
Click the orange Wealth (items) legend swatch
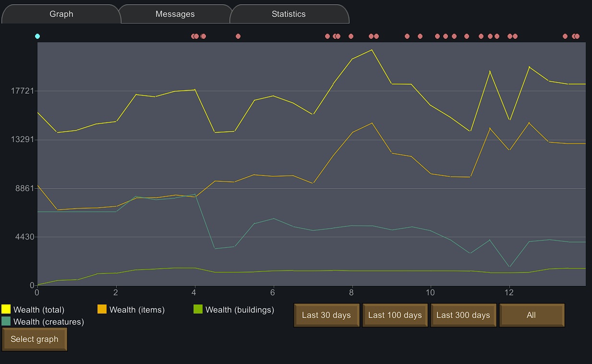pos(102,309)
